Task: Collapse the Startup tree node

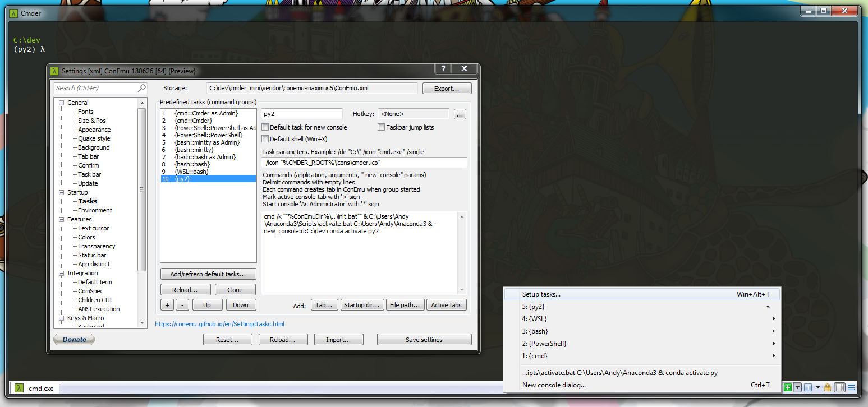Action: (62, 192)
